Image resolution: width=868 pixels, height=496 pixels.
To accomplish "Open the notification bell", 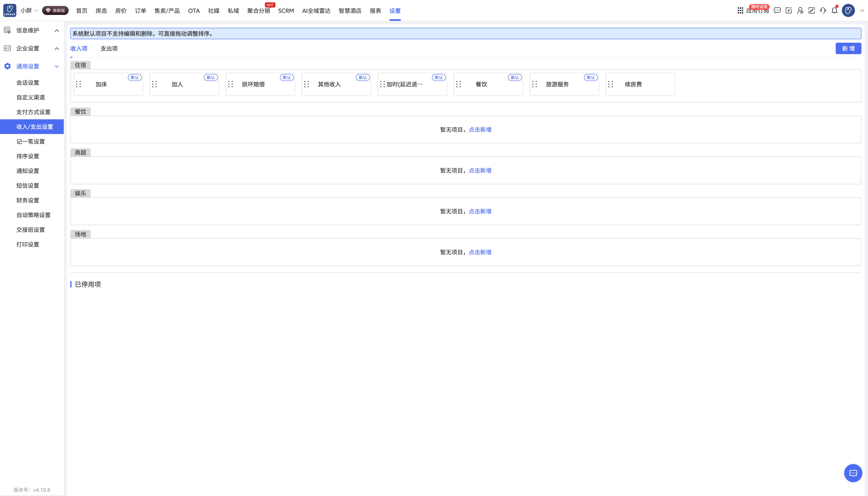I will pos(834,11).
